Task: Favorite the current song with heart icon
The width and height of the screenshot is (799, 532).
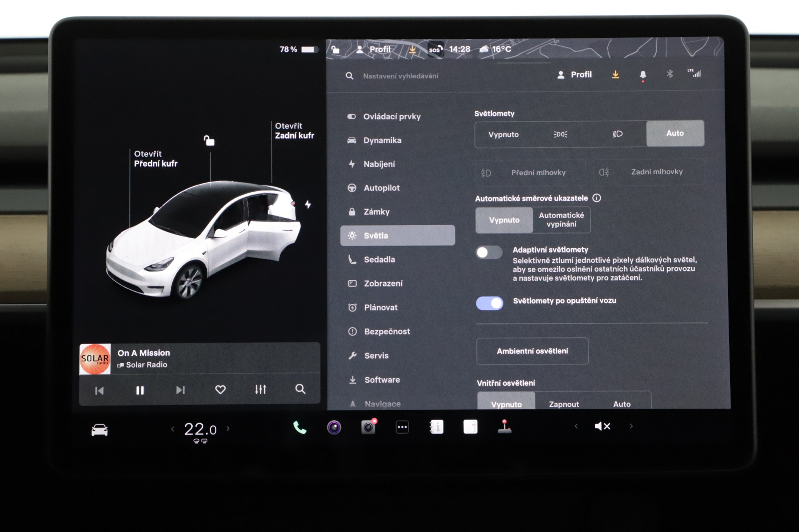Action: 220,389
